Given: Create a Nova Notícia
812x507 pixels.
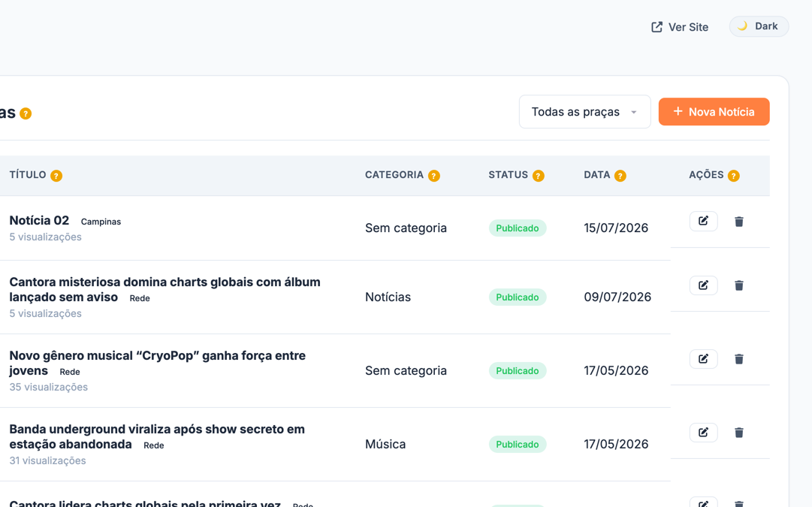Looking at the screenshot, I should click(714, 112).
